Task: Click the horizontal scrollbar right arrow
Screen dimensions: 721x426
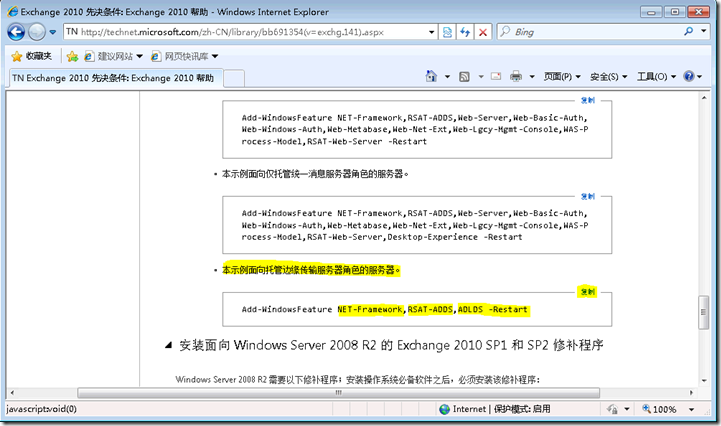Action: 691,393
